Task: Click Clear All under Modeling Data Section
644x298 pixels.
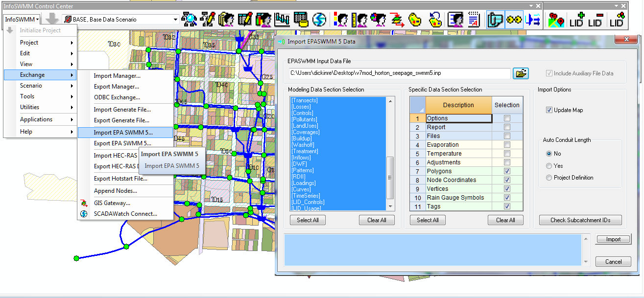Action: (377, 220)
